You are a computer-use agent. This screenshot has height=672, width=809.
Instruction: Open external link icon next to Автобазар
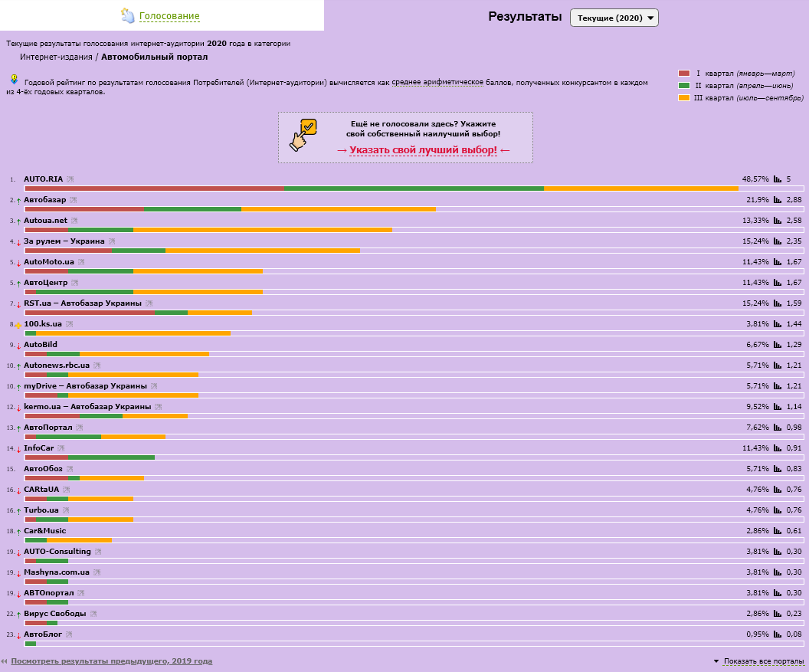pos(74,200)
